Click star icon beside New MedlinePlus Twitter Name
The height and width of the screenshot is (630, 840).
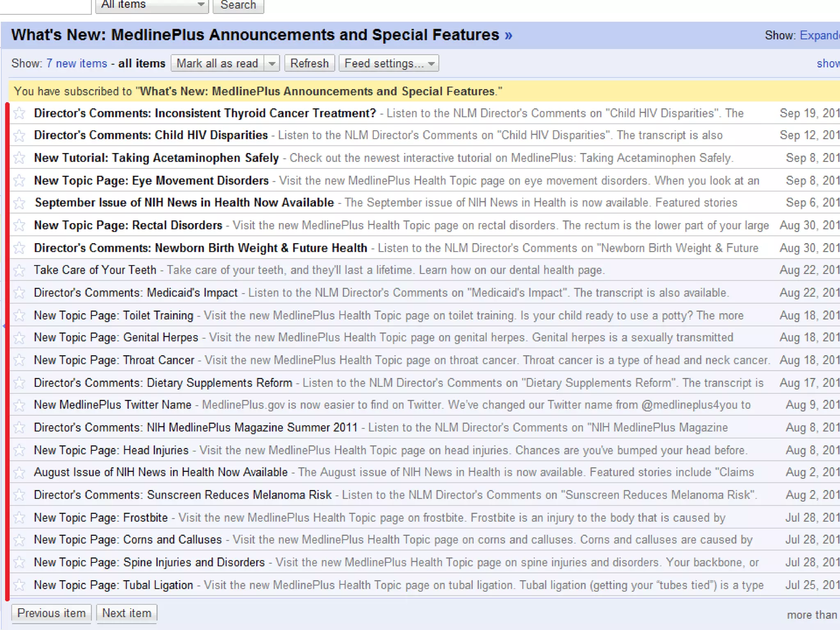click(19, 405)
